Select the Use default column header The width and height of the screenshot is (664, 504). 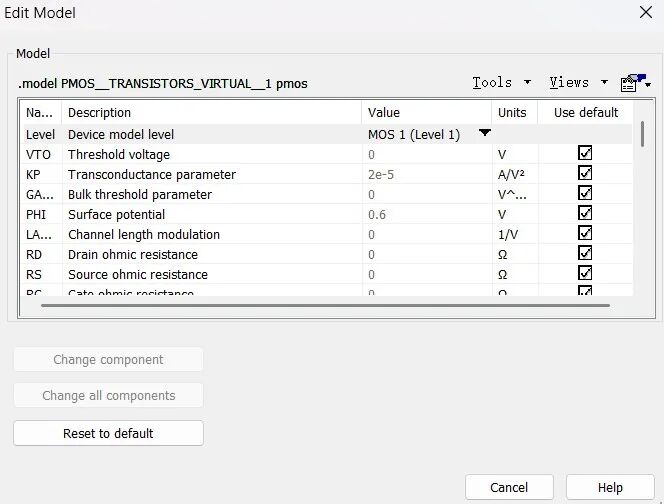pyautogui.click(x=586, y=113)
